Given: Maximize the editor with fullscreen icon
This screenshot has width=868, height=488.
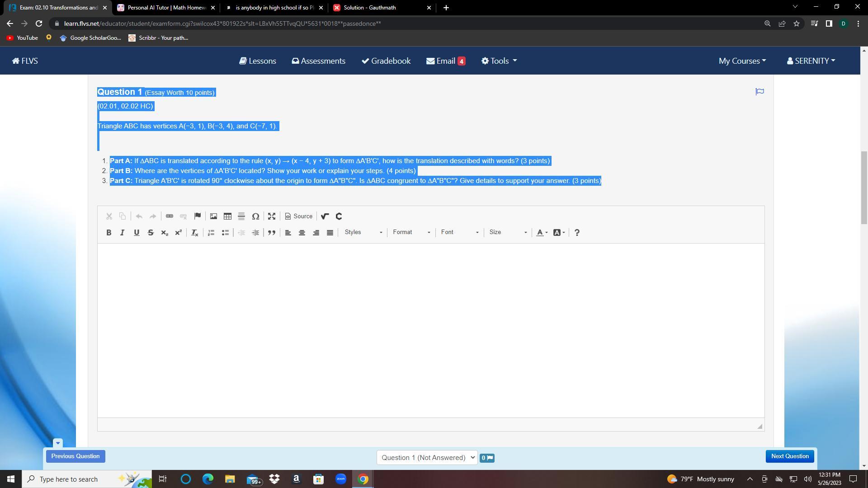Looking at the screenshot, I should coord(272,216).
